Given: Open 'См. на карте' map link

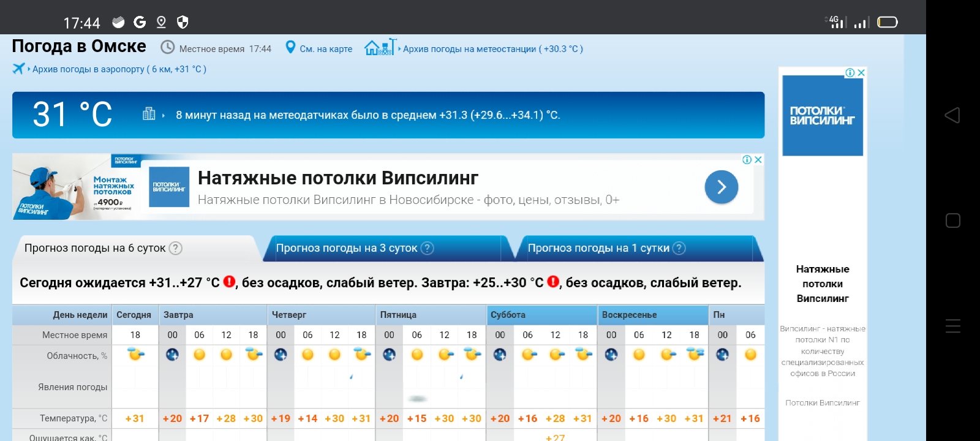Looking at the screenshot, I should tap(326, 49).
